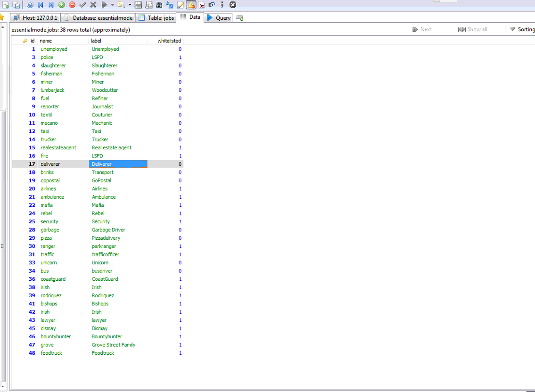Click the load SQL file folder icon
This screenshot has width=535, height=392.
[121, 5]
